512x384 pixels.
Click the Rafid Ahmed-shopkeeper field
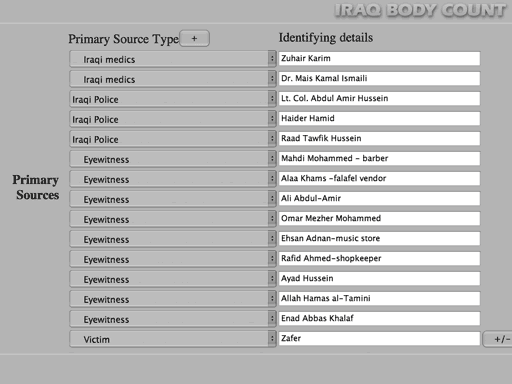point(379,259)
